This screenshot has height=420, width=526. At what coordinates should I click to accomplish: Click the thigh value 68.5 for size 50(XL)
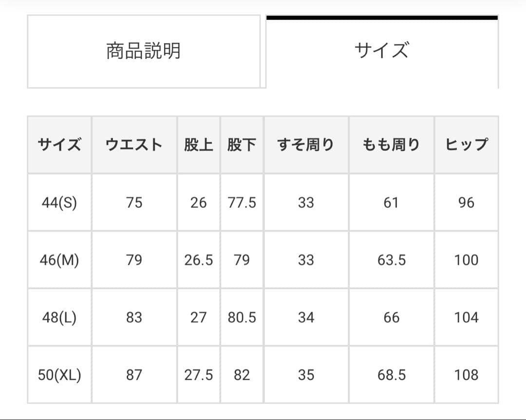tap(391, 375)
